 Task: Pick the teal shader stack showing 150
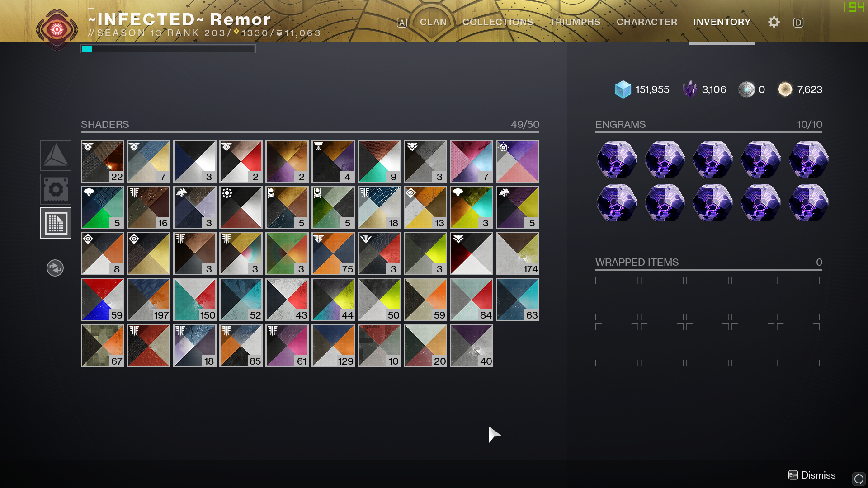(195, 300)
